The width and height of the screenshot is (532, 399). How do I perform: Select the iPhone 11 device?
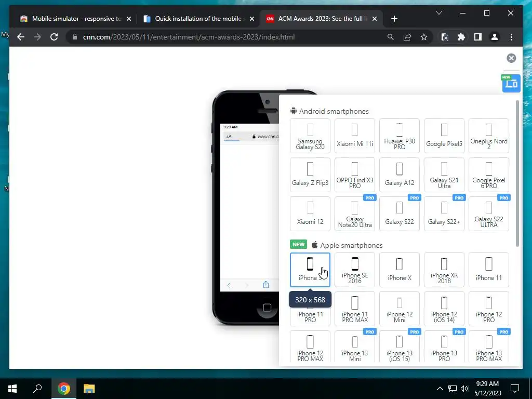(489, 270)
